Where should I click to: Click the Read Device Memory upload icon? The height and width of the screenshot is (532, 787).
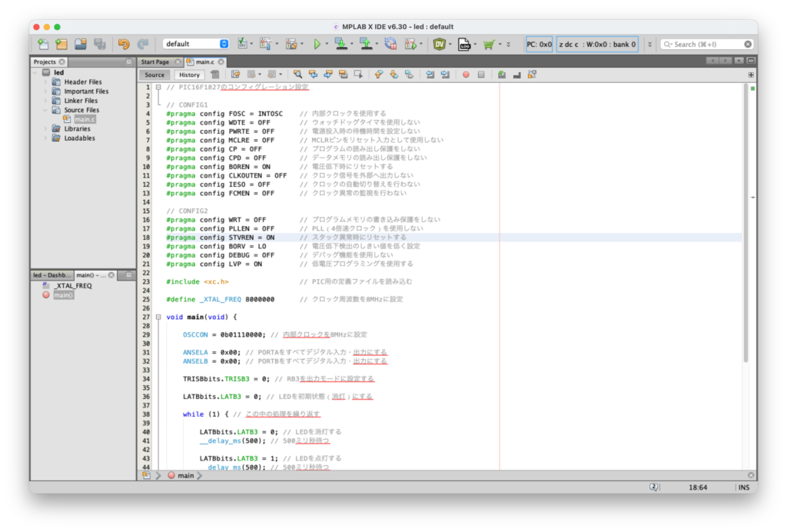point(366,44)
